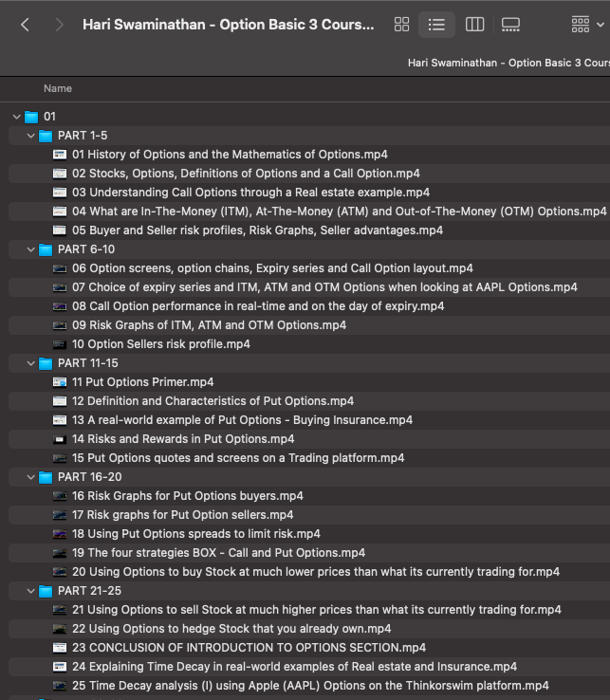Select 01 History of Options video file
This screenshot has width=610, height=700.
click(230, 155)
